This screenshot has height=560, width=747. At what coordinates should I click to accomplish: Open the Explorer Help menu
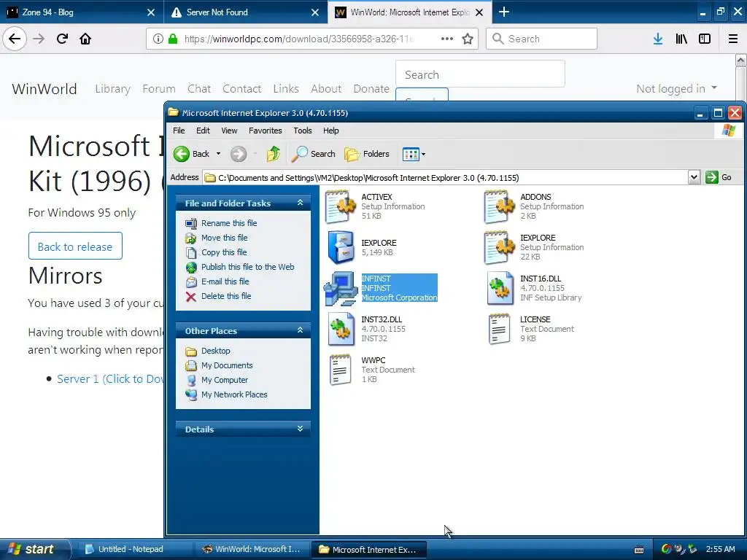click(330, 131)
